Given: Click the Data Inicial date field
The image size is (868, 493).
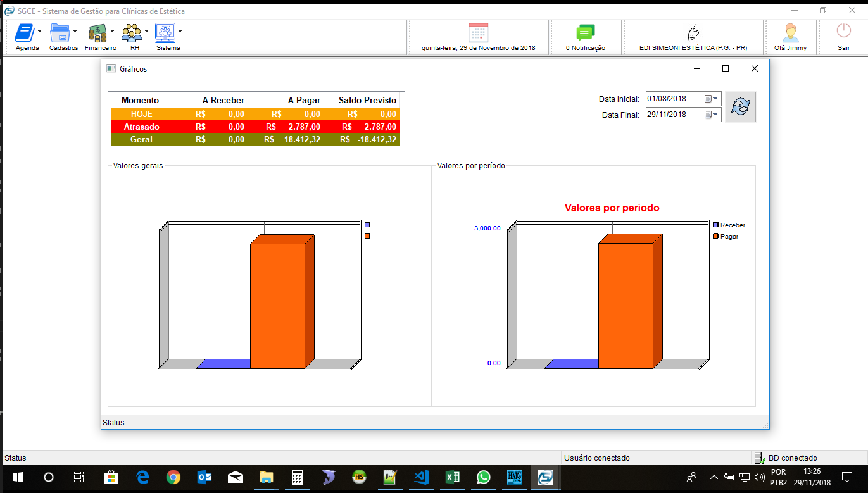Looking at the screenshot, I should coord(673,99).
